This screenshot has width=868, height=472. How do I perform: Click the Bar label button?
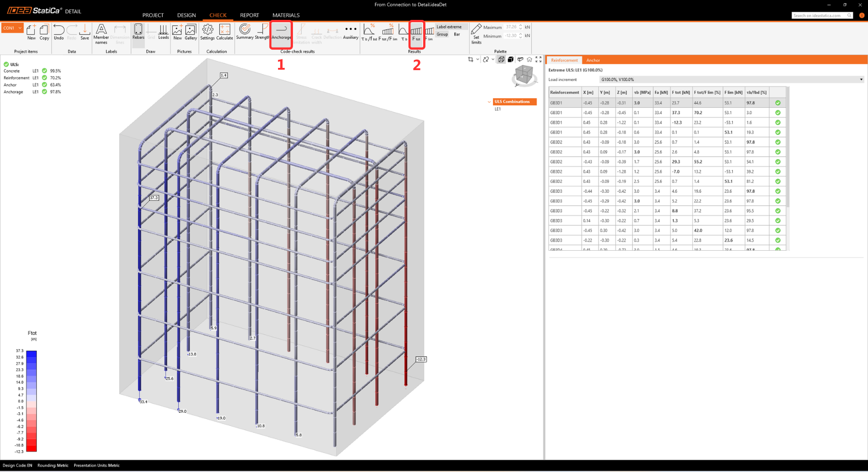point(457,34)
